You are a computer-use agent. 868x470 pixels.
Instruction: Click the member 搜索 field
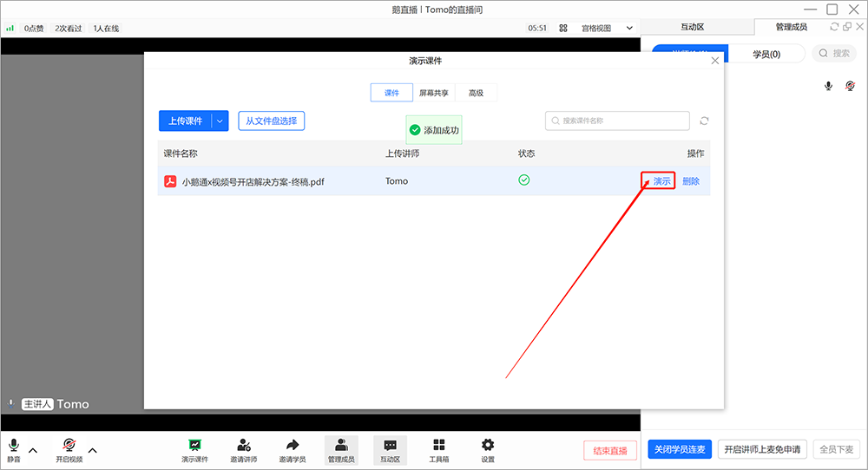(834, 53)
